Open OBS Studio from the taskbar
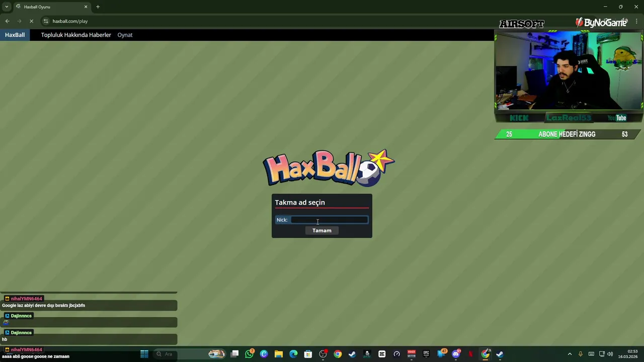 323,354
